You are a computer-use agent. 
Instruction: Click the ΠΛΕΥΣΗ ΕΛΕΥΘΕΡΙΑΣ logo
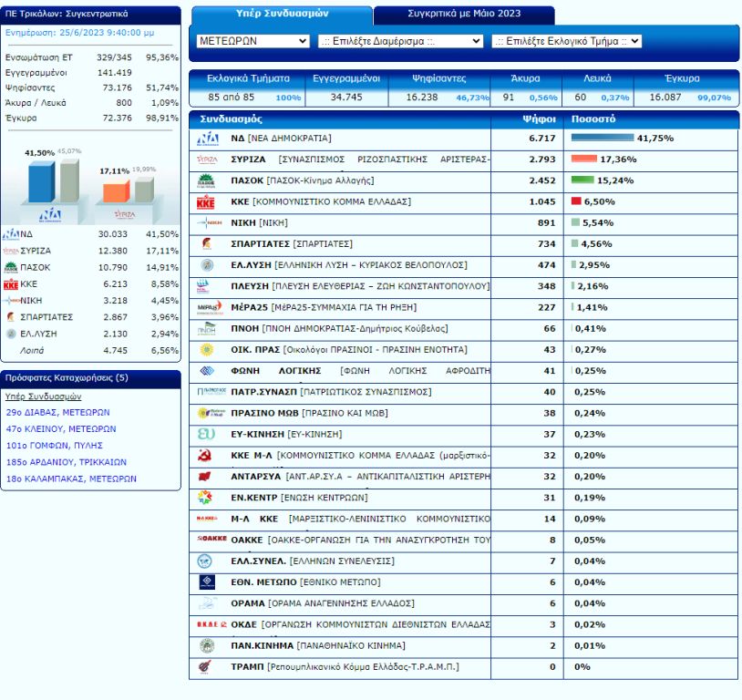click(203, 286)
